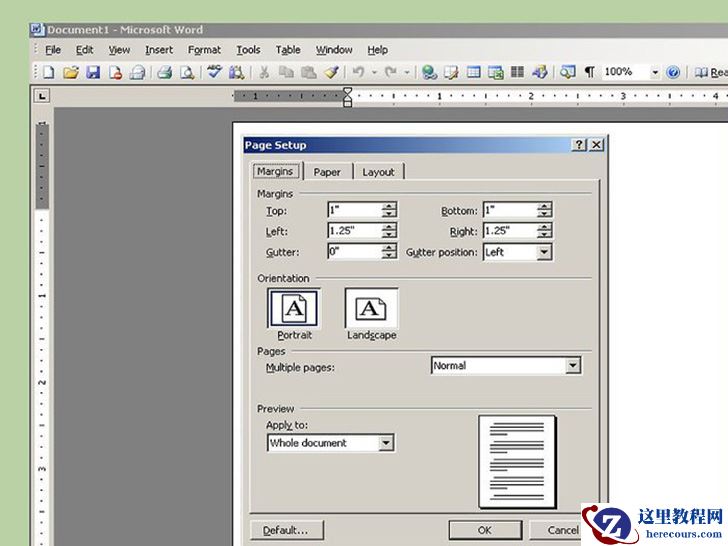Run the ABC Spelling and Grammar check
The image size is (728, 546).
coord(214,72)
